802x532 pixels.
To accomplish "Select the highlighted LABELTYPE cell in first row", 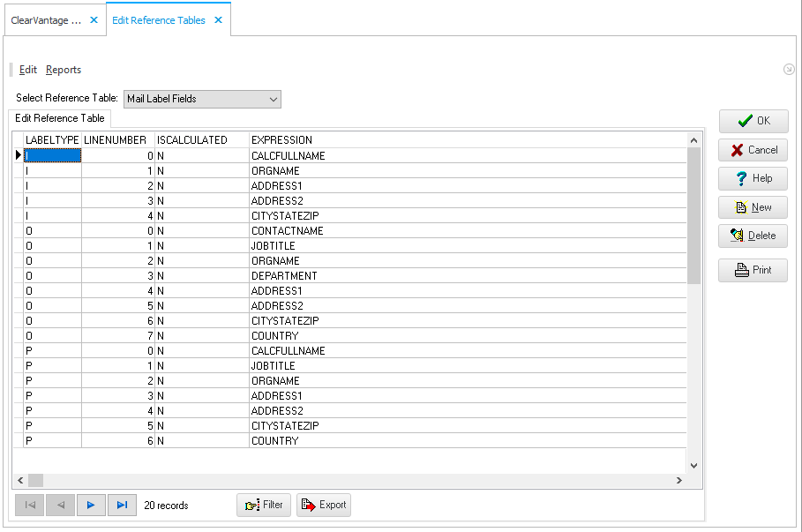I will [x=53, y=155].
